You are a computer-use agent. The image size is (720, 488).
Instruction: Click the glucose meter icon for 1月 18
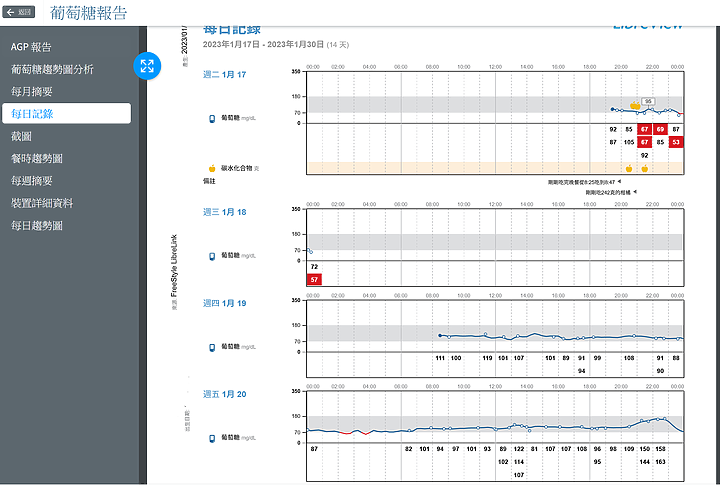212,257
